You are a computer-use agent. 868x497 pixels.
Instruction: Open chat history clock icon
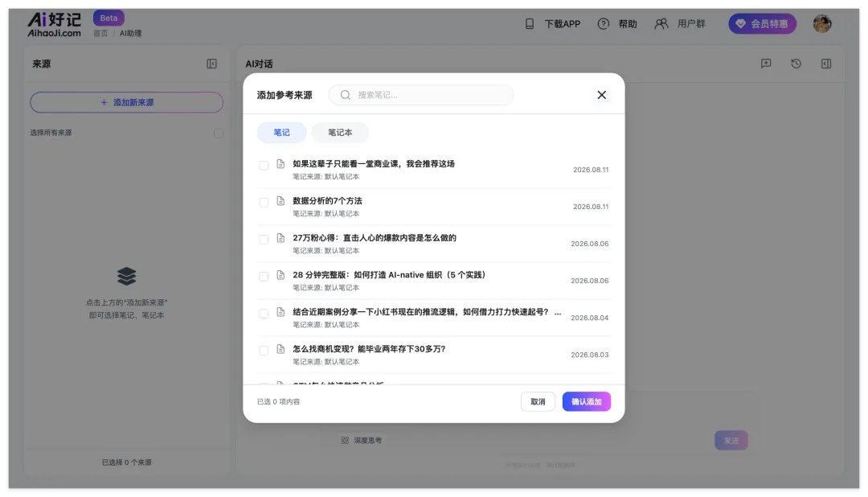(x=796, y=64)
